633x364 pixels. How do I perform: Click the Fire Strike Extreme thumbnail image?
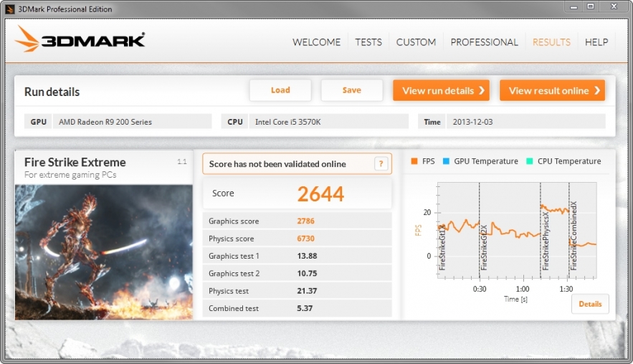point(104,252)
